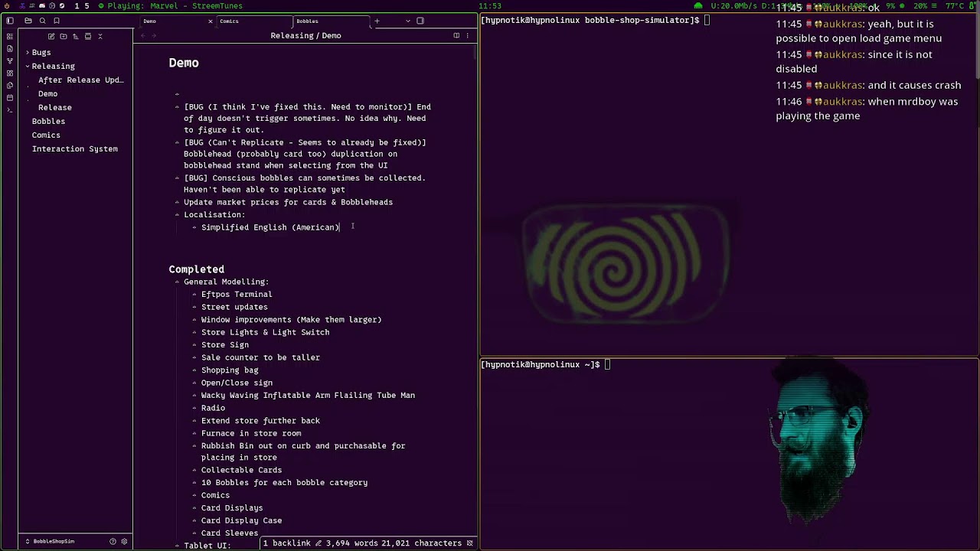
Task: Collapse the Tablet UI bullet
Action: 177,546
